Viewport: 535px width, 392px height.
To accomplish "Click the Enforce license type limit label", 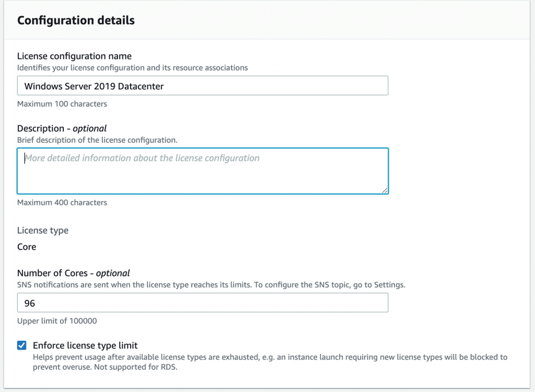I will click(85, 345).
